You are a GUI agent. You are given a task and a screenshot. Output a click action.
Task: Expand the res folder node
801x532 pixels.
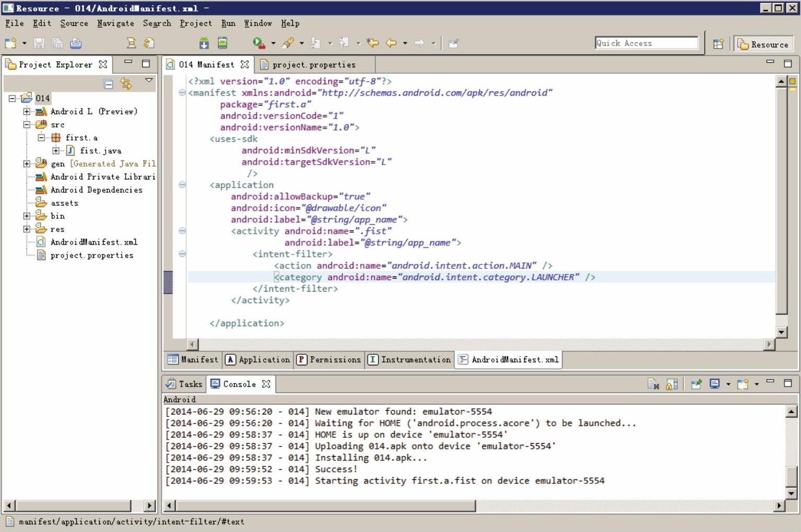click(x=27, y=229)
